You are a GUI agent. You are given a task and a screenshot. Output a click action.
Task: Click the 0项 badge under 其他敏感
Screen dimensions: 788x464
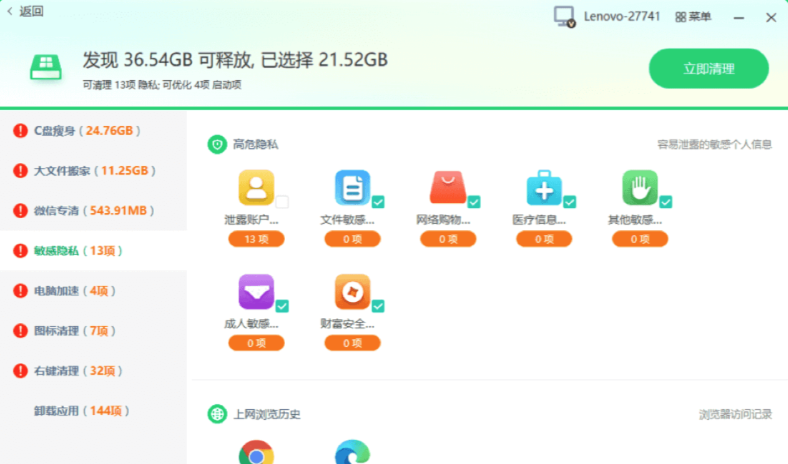point(640,239)
